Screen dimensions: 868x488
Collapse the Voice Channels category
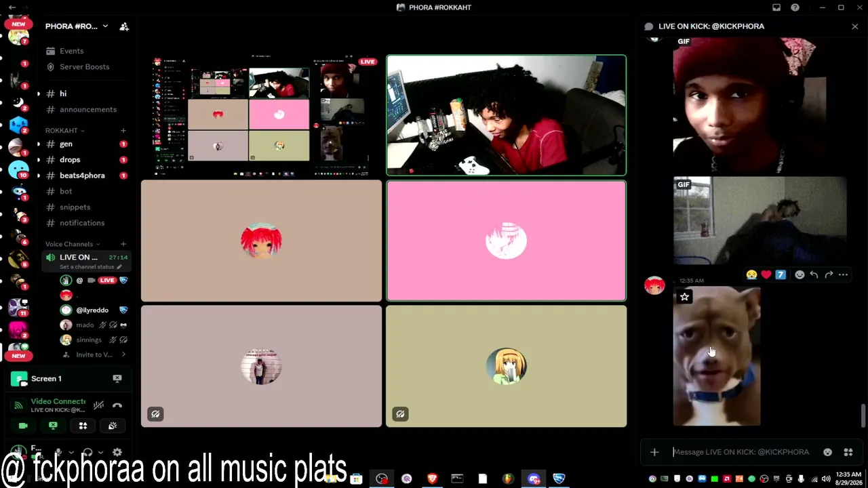pos(73,244)
